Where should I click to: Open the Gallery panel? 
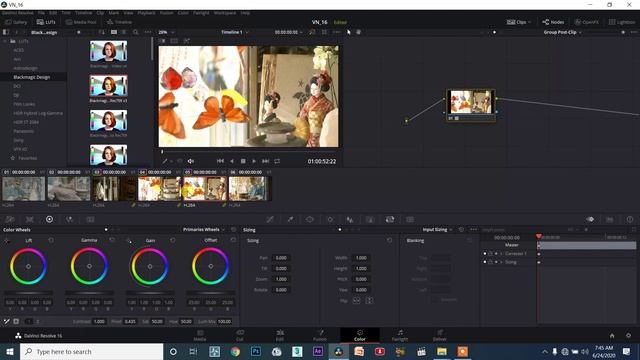(16, 22)
